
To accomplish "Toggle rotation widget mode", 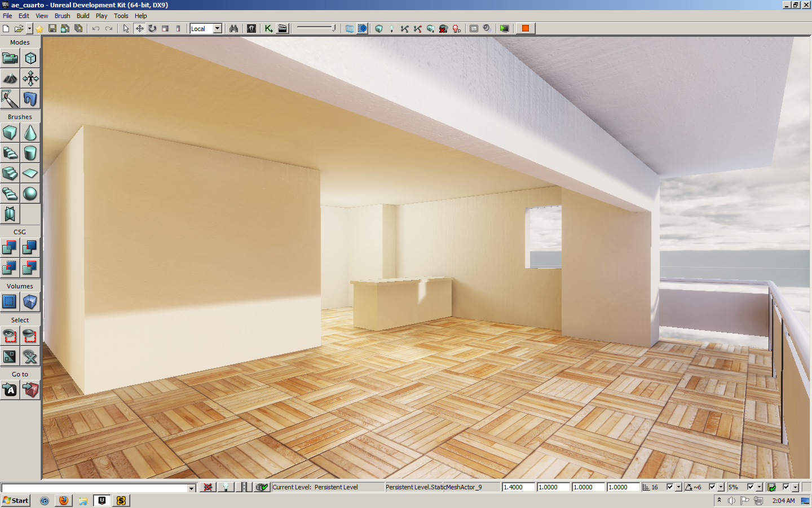I will click(x=152, y=28).
